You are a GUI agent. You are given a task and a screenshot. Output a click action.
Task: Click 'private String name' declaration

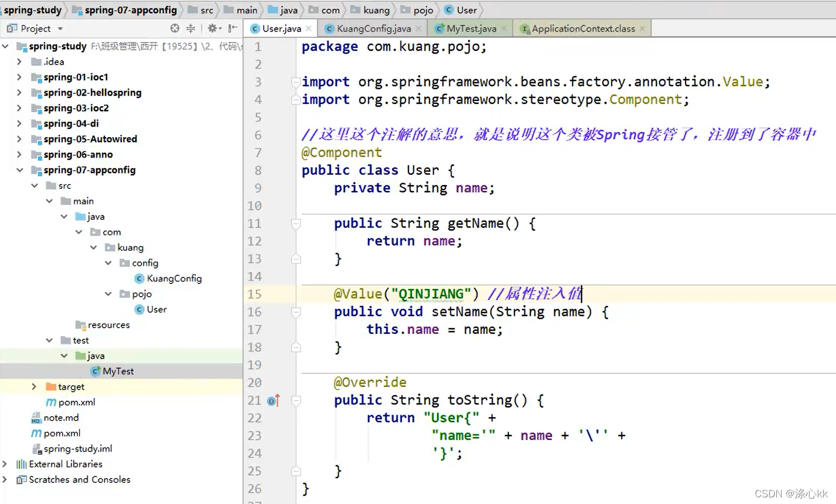pyautogui.click(x=414, y=188)
